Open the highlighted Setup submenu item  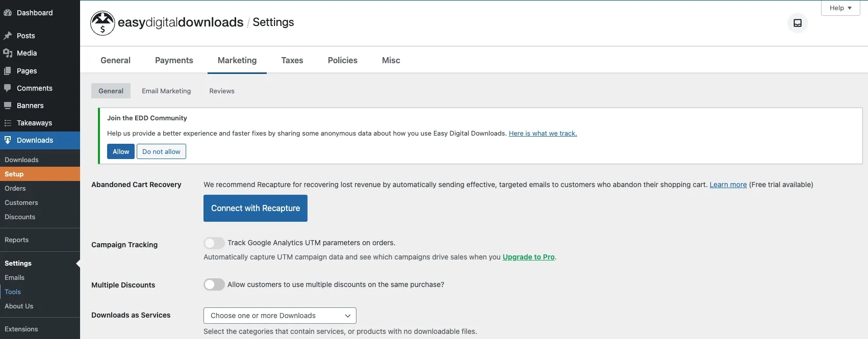(x=40, y=174)
